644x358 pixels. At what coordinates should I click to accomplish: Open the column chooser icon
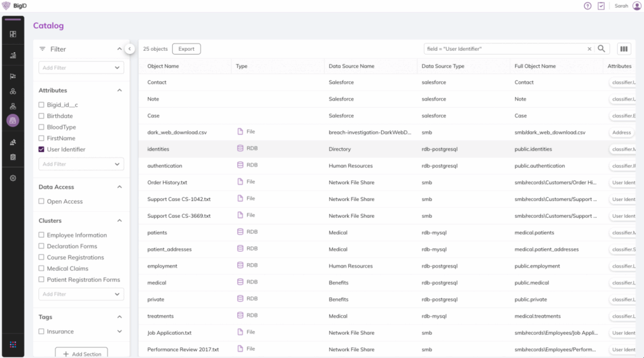click(x=624, y=49)
